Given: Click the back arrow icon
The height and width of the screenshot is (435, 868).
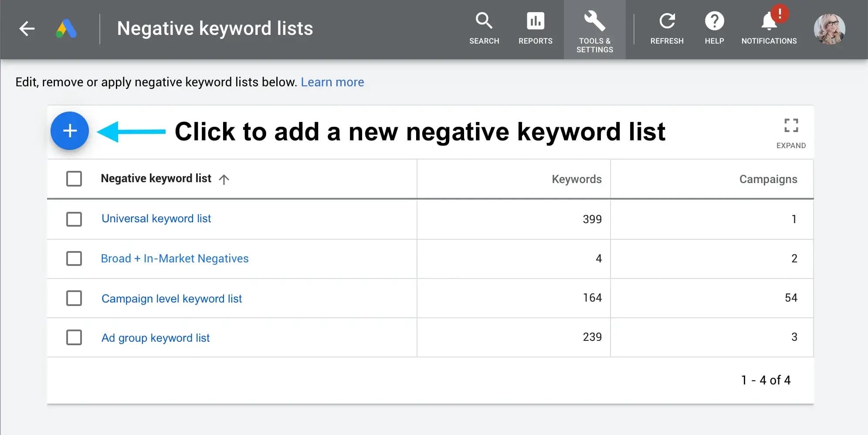Looking at the screenshot, I should point(27,29).
